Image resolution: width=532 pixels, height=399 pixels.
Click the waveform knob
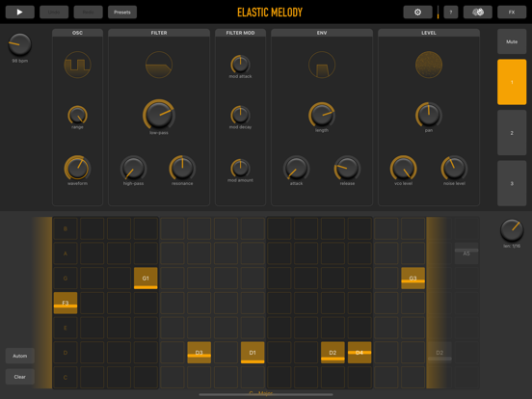tap(77, 168)
